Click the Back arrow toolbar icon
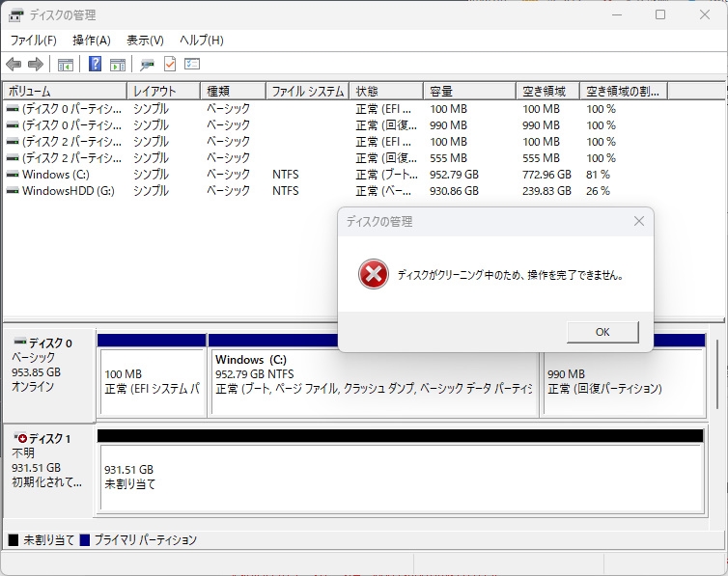This screenshot has height=576, width=728. [14, 64]
